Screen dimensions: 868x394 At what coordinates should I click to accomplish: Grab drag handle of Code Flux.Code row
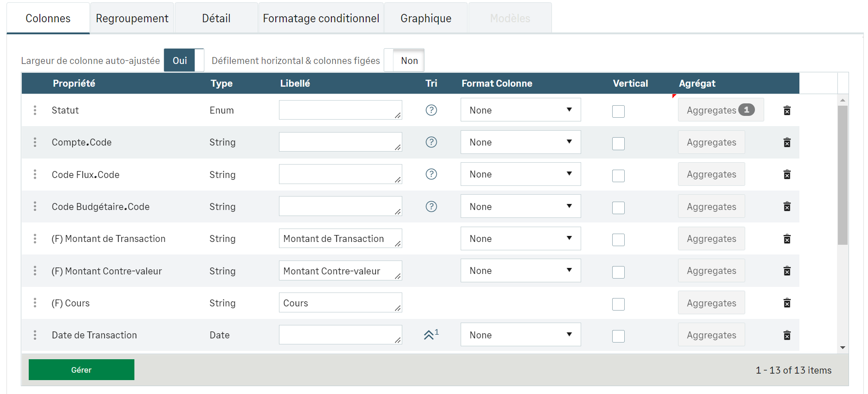click(35, 174)
